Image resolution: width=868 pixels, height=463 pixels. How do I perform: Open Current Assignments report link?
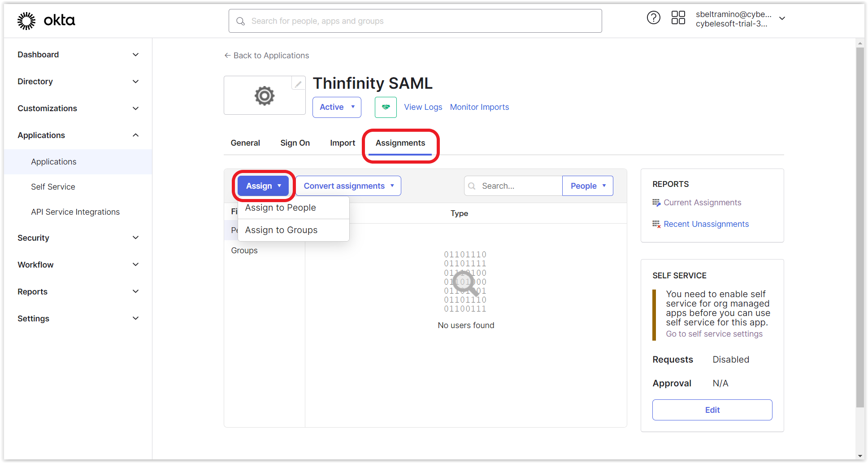click(x=702, y=203)
